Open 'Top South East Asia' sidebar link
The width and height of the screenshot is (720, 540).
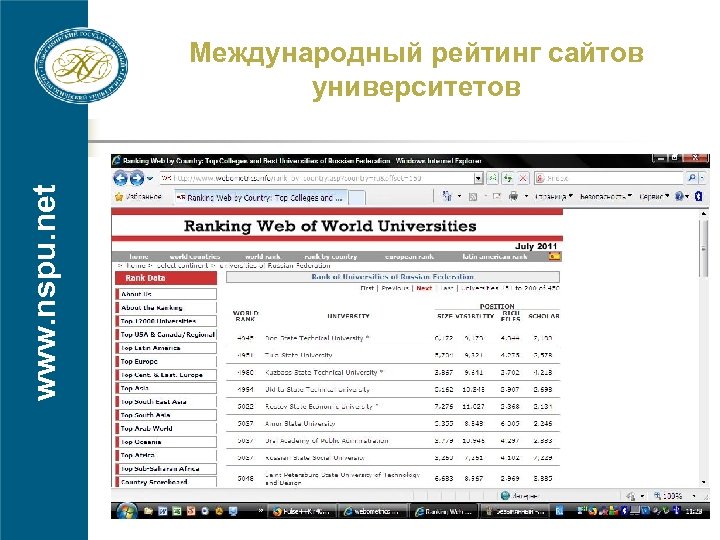(x=166, y=402)
